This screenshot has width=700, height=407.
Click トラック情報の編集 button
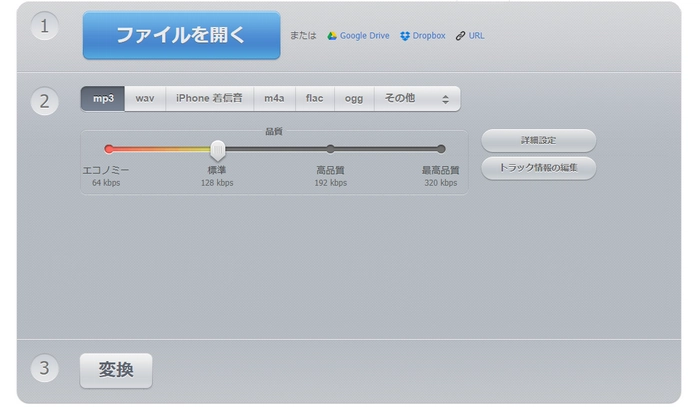click(x=538, y=168)
